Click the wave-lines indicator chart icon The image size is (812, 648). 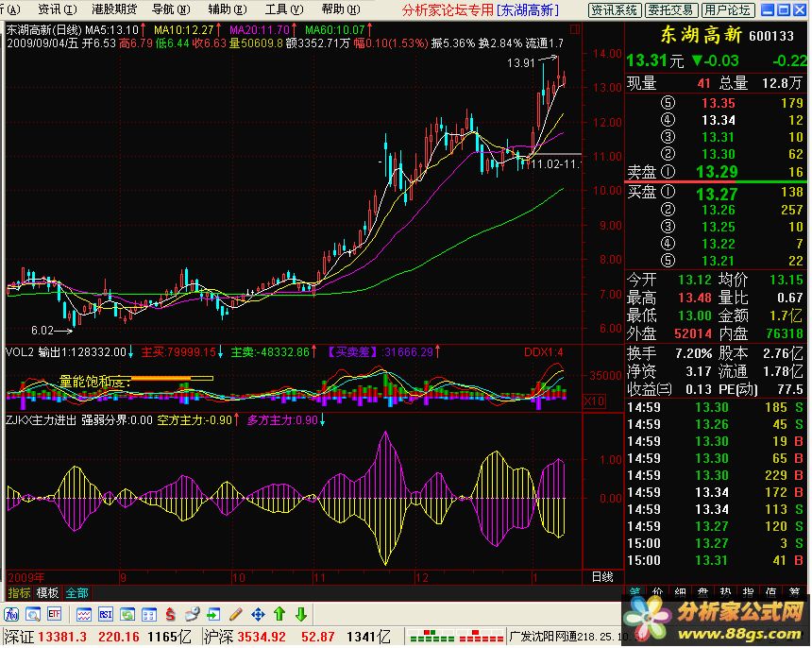(84, 615)
